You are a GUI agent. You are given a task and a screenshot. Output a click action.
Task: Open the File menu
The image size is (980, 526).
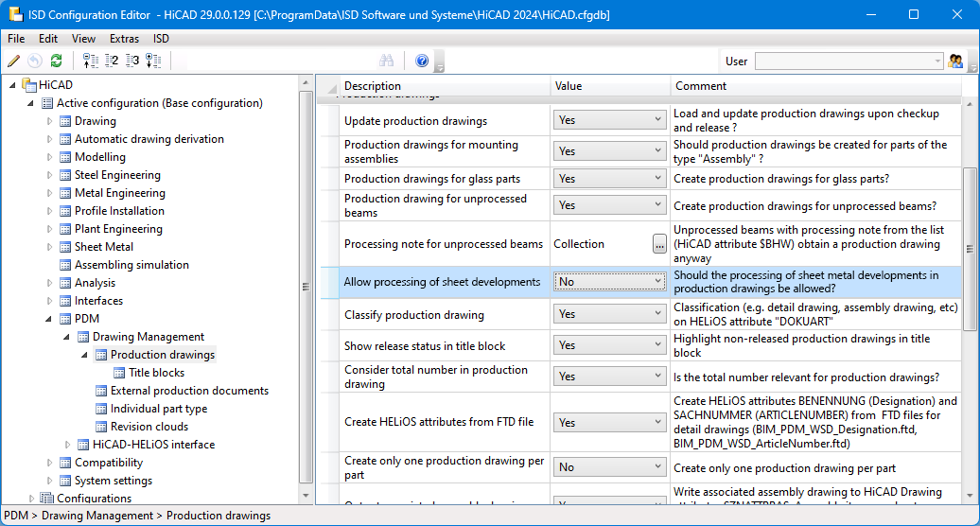pyautogui.click(x=16, y=39)
